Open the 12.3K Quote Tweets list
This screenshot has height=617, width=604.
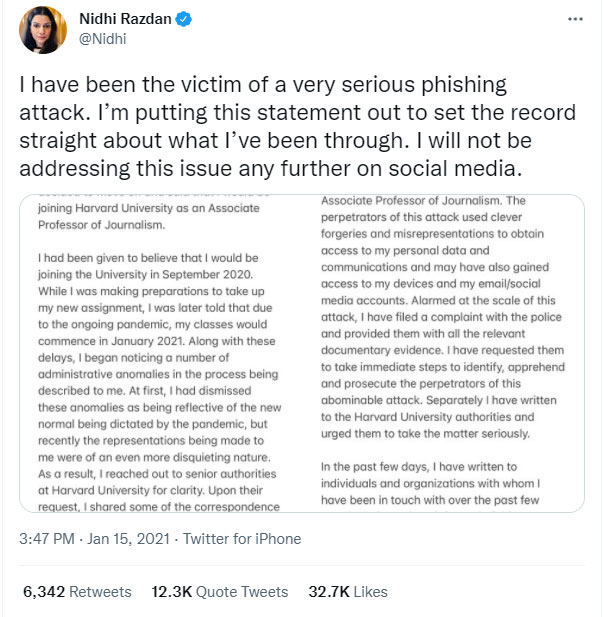pyautogui.click(x=220, y=592)
